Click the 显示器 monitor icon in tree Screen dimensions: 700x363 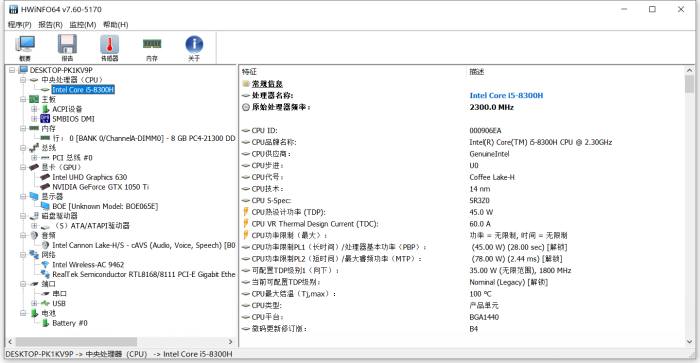coord(34,196)
